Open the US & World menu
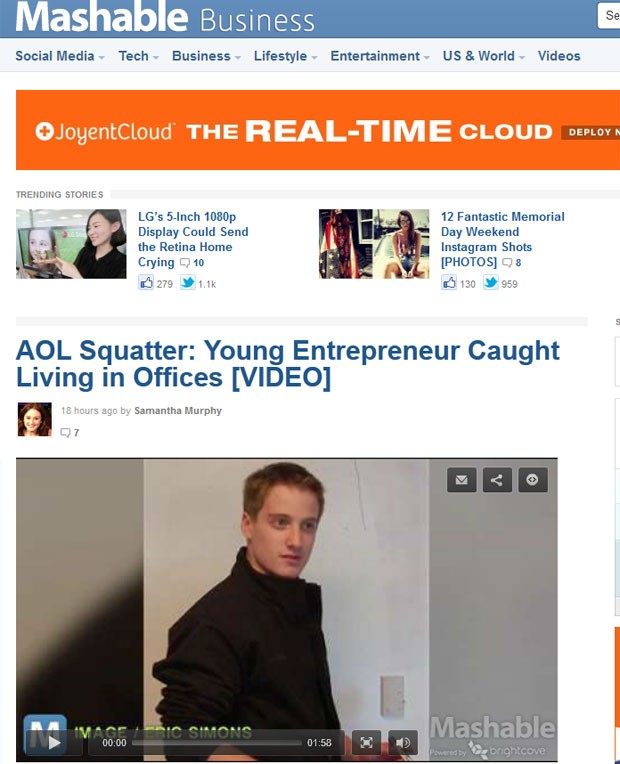 tap(484, 56)
